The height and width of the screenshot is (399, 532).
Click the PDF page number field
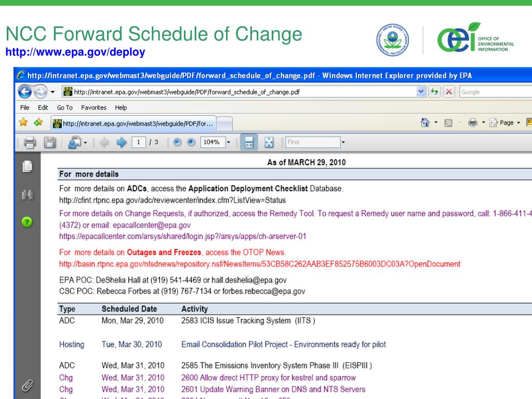[x=139, y=142]
